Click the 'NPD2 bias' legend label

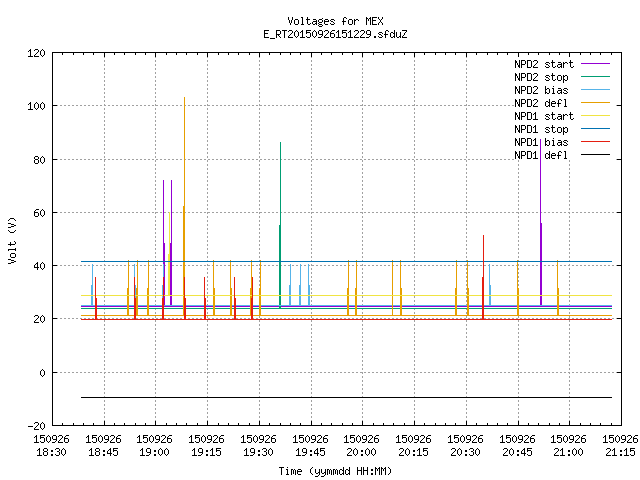(541, 90)
